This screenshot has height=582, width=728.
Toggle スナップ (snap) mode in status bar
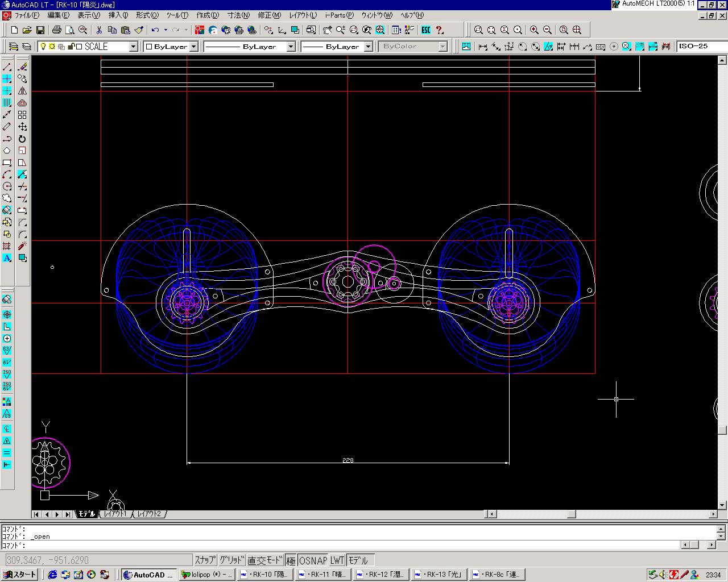pyautogui.click(x=205, y=560)
